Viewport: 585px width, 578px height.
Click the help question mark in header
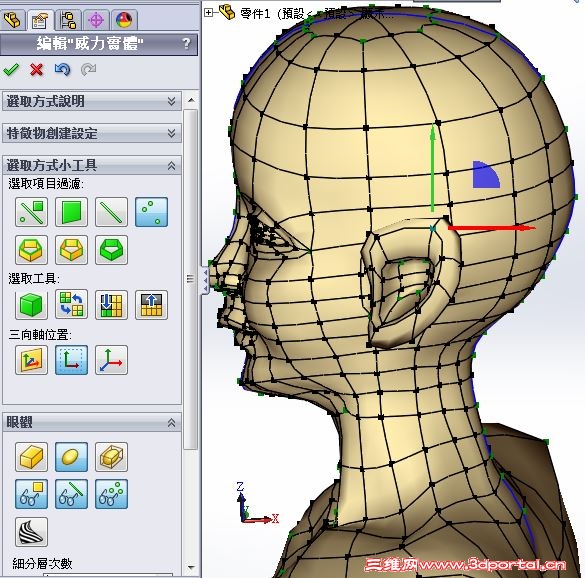[x=187, y=44]
